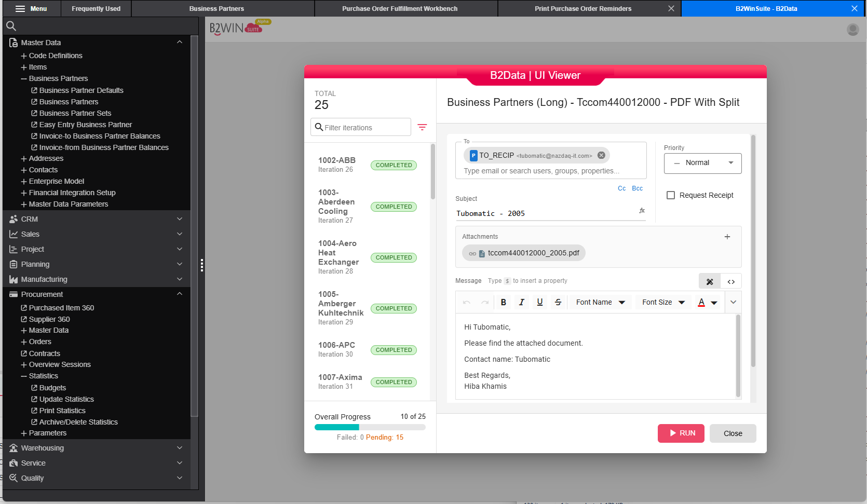
Task: Close the Print Purchase Order Reminders tab
Action: click(671, 8)
